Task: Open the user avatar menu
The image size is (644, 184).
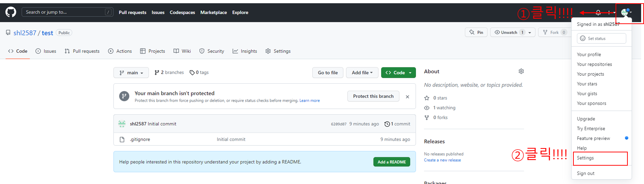Action: [626, 13]
